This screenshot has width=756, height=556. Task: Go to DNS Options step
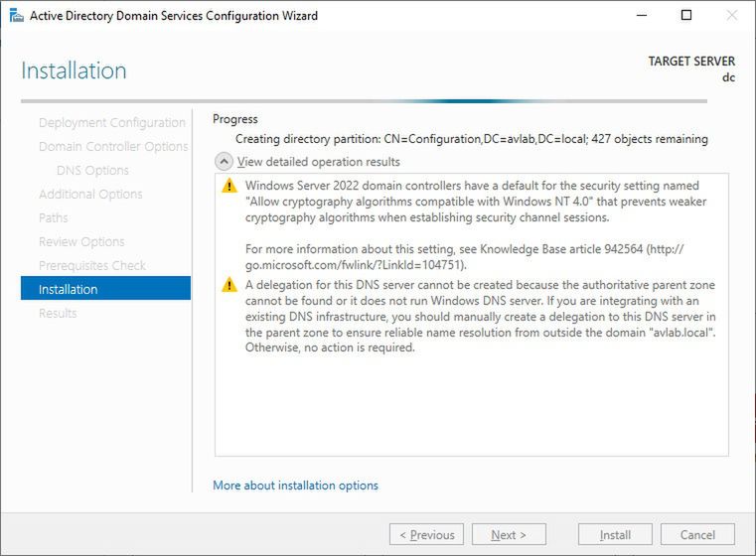pos(92,171)
